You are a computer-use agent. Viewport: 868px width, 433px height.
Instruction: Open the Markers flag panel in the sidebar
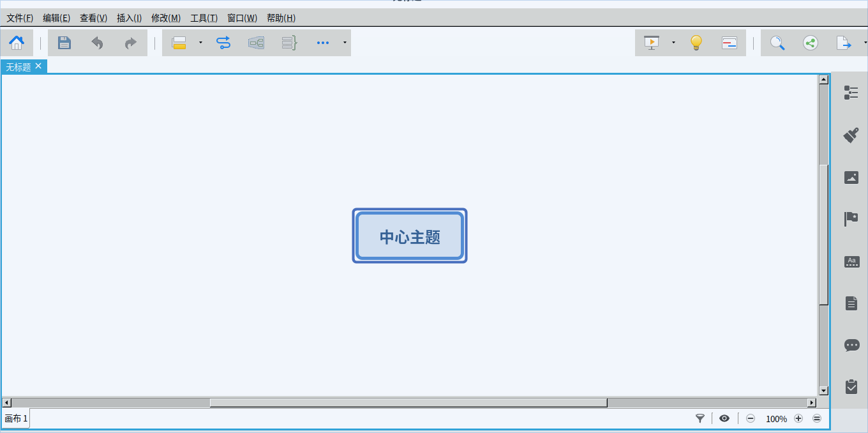pos(851,219)
